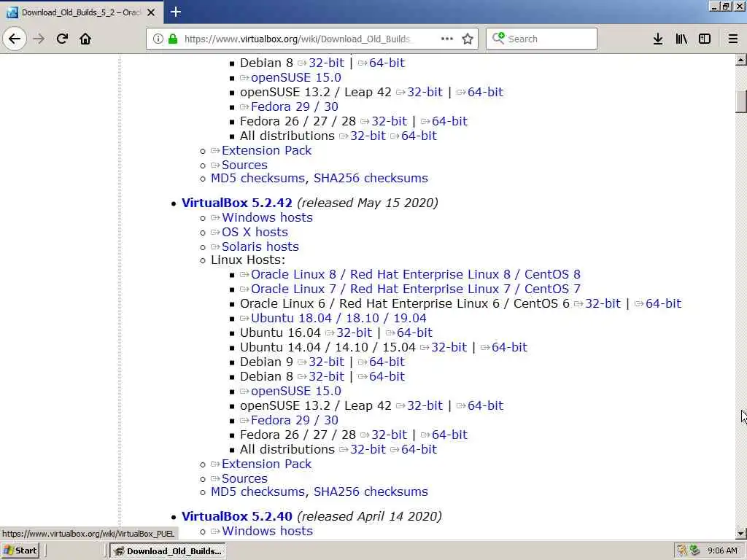Screen dimensions: 747x560
Task: Download Debian 9 64-bit package
Action: [387, 362]
